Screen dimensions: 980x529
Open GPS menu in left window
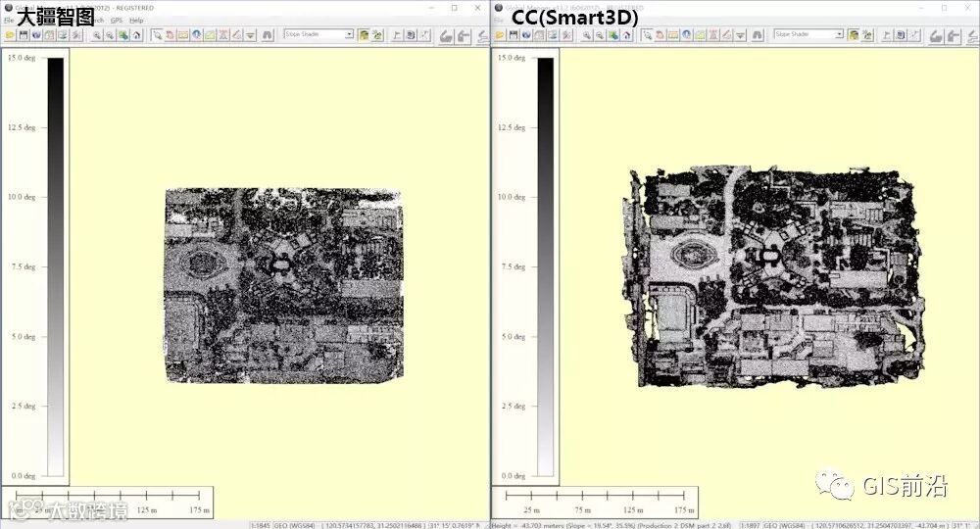click(x=117, y=21)
